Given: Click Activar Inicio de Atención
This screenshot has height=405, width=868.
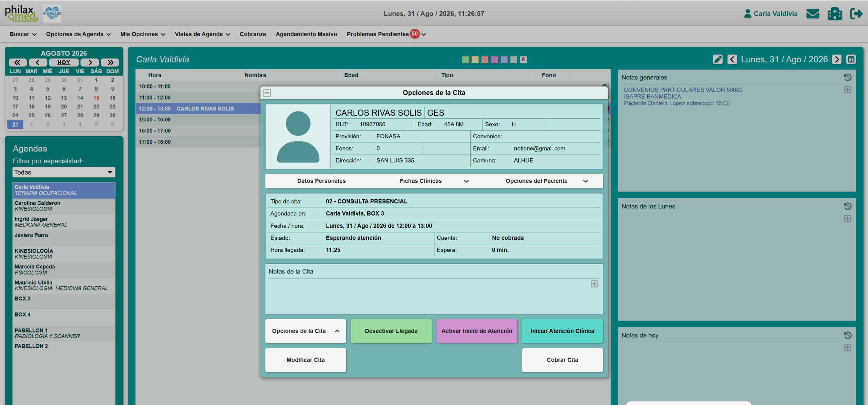Looking at the screenshot, I should [476, 331].
